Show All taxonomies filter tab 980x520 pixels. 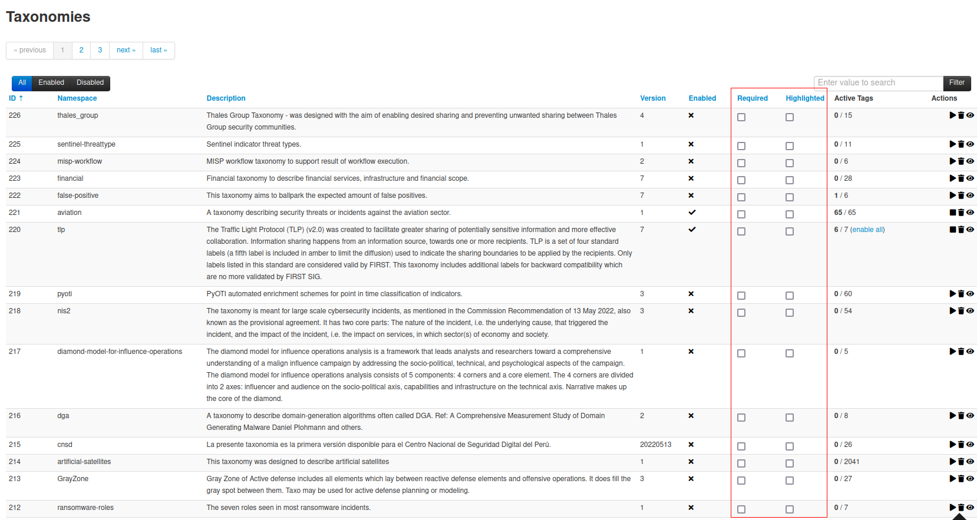[x=22, y=83]
